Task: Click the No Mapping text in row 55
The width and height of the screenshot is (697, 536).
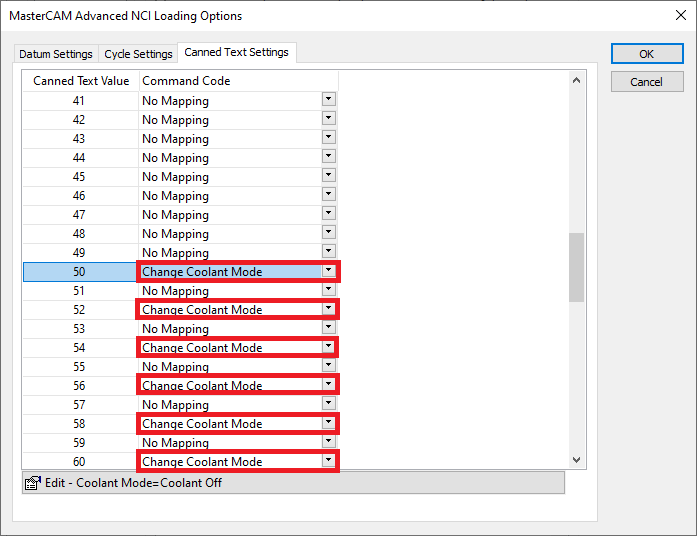Action: (175, 367)
